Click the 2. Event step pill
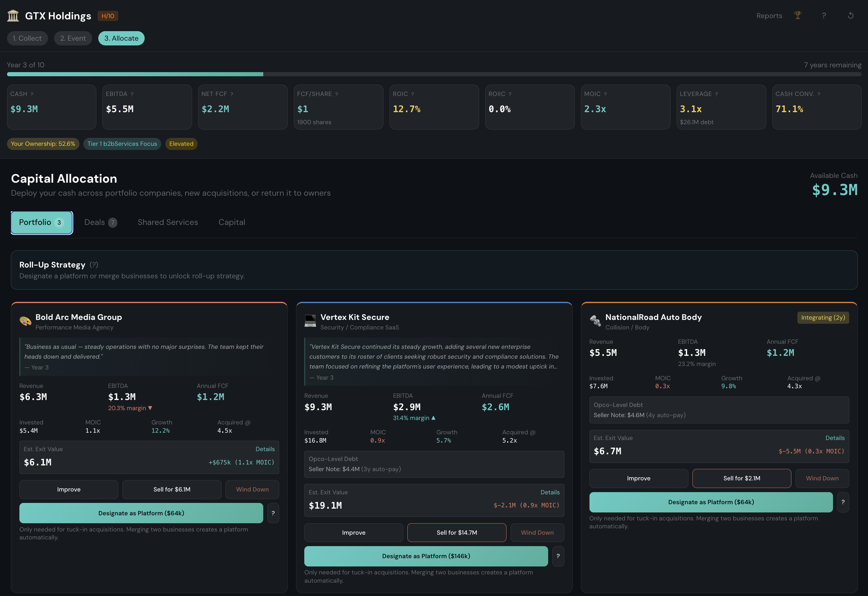Viewport: 868px width, 596px height. 73,38
